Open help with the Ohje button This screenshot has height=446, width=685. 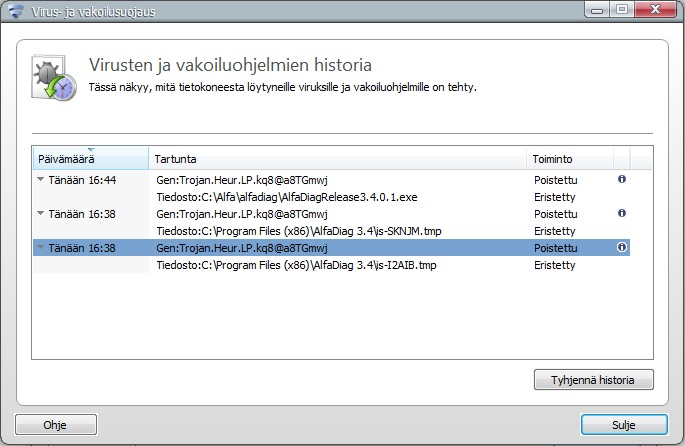[x=55, y=425]
